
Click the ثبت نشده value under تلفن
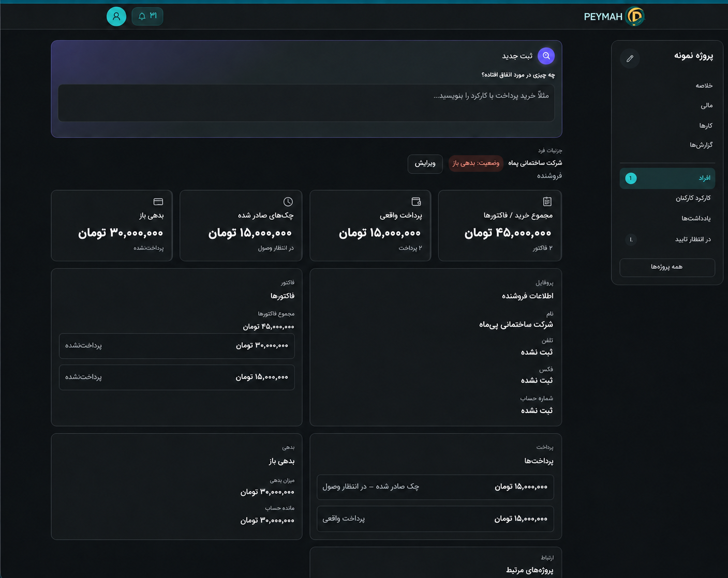click(x=537, y=353)
